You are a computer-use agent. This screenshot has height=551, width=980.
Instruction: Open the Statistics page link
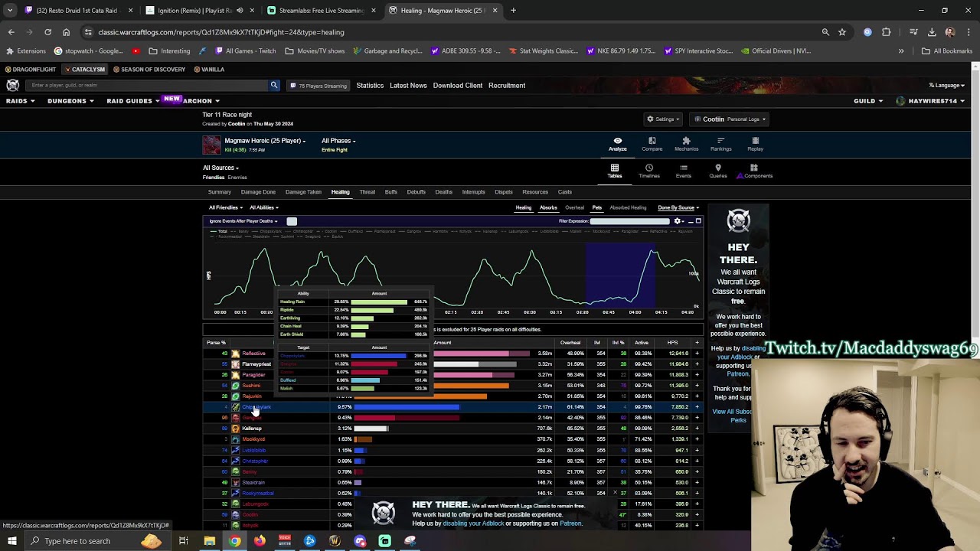click(370, 86)
